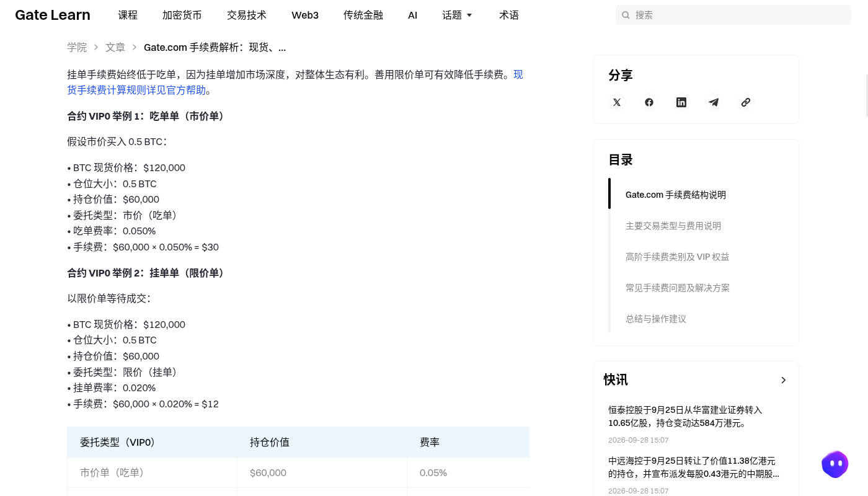This screenshot has width=868, height=496.
Task: Open the chat assistant mascot icon
Action: pos(835,464)
